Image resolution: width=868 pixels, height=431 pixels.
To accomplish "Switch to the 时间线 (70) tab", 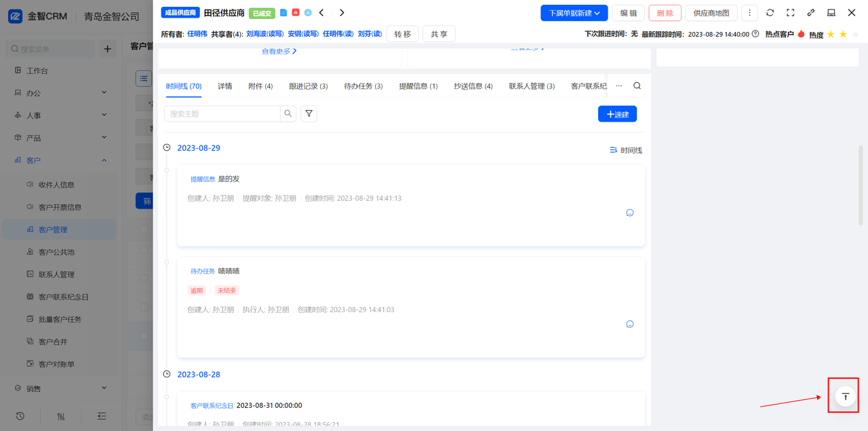I will (x=184, y=86).
